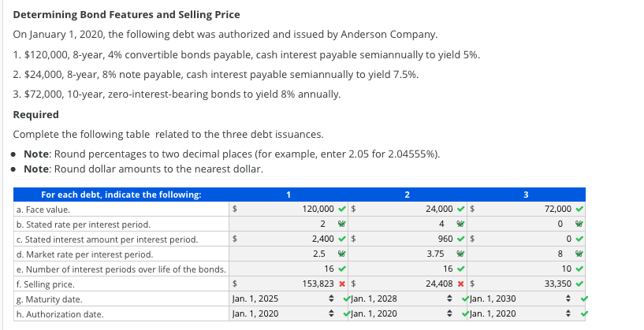Click red X icon beside 24,408
644x330 pixels.
(461, 284)
